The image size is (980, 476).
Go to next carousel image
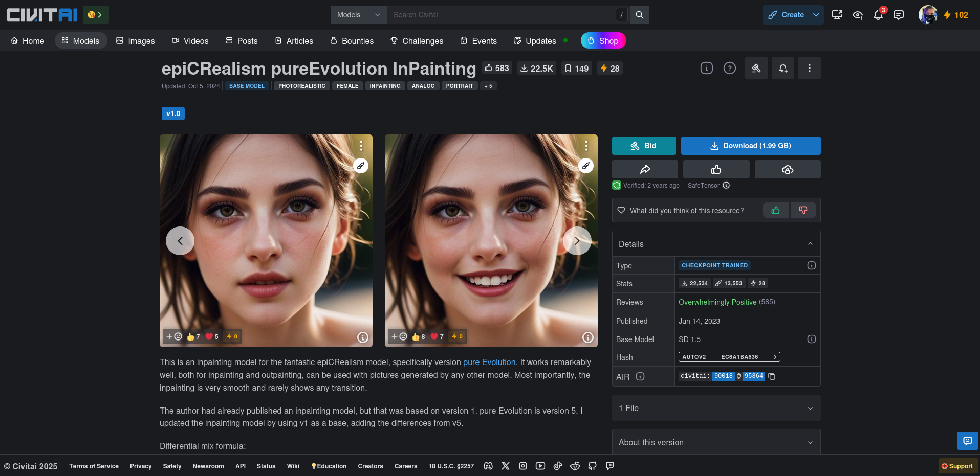click(x=577, y=241)
